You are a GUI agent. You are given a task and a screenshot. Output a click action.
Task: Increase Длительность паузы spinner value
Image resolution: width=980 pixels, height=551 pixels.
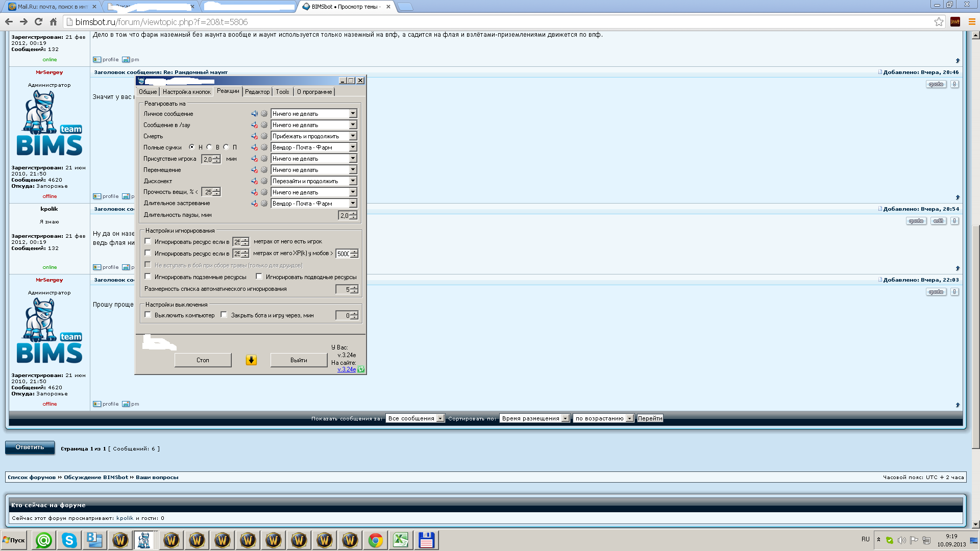coord(353,213)
